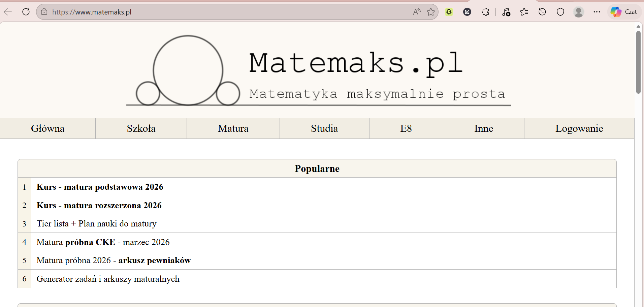Open Generator zadań i arkuszy maturalnych
Screen dimensions: 644x307
(x=108, y=279)
